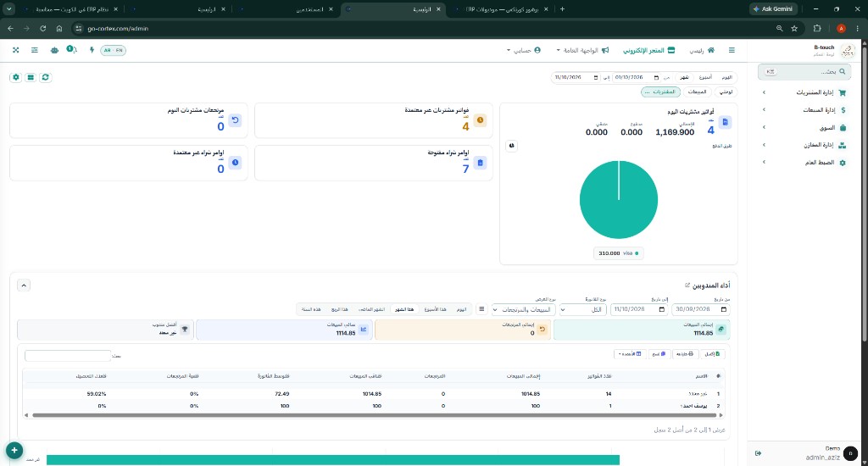This screenshot has width=868, height=466.
Task: Open invoice type dropdown showing الكل
Action: pyautogui.click(x=583, y=310)
